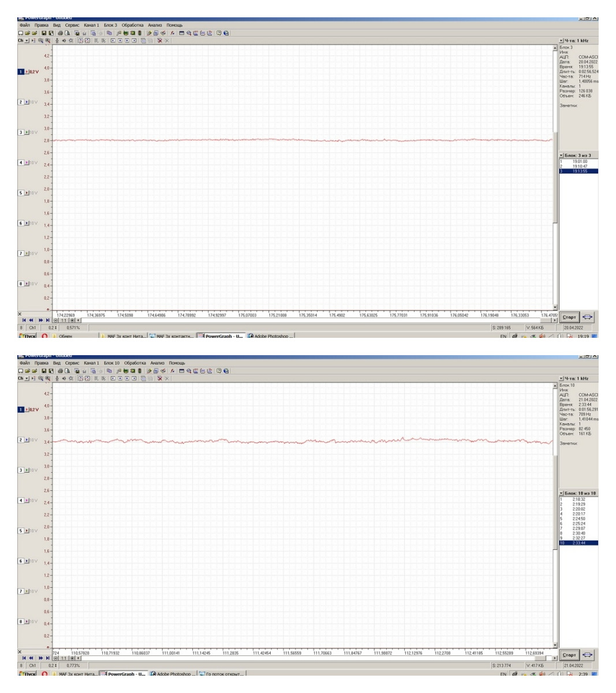Click red X delete icon in Блок 10 window
The image size is (616, 693).
159,378
